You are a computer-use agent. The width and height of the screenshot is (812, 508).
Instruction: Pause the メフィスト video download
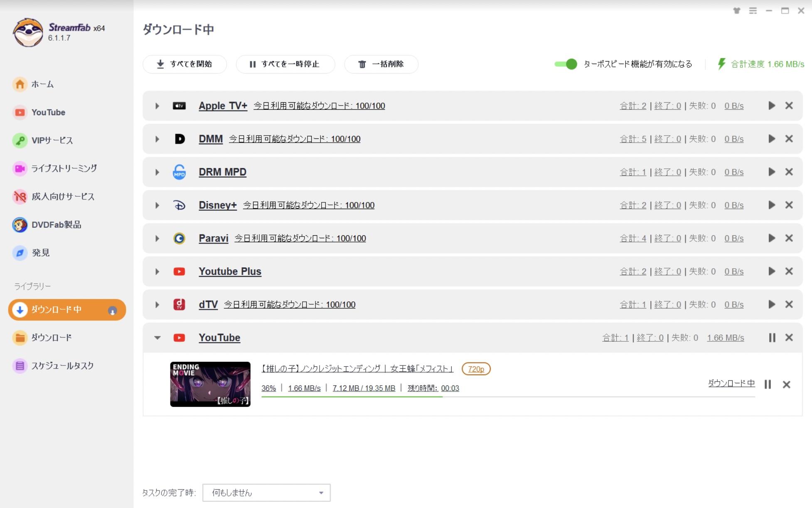[x=768, y=385]
